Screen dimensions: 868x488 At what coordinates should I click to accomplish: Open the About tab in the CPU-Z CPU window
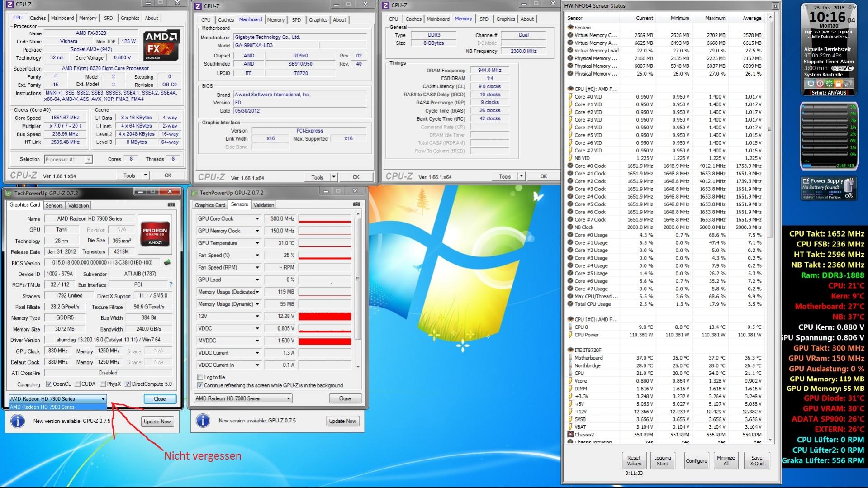(x=152, y=18)
